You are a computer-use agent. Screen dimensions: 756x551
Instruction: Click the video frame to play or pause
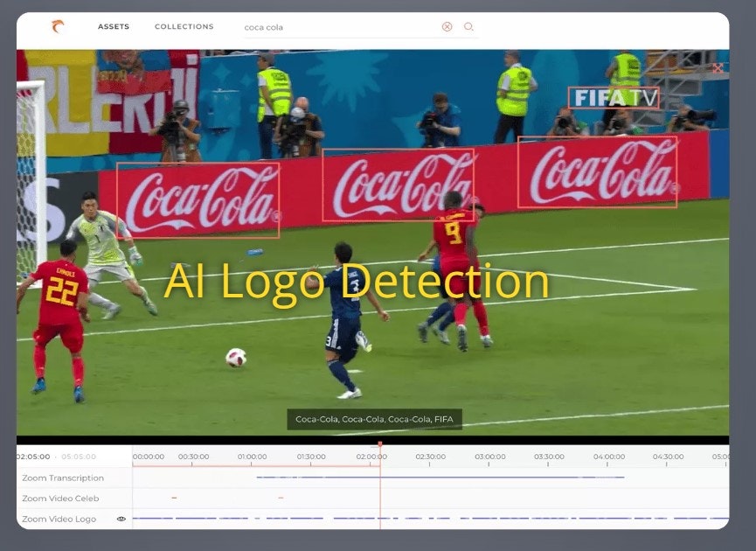pyautogui.click(x=372, y=242)
